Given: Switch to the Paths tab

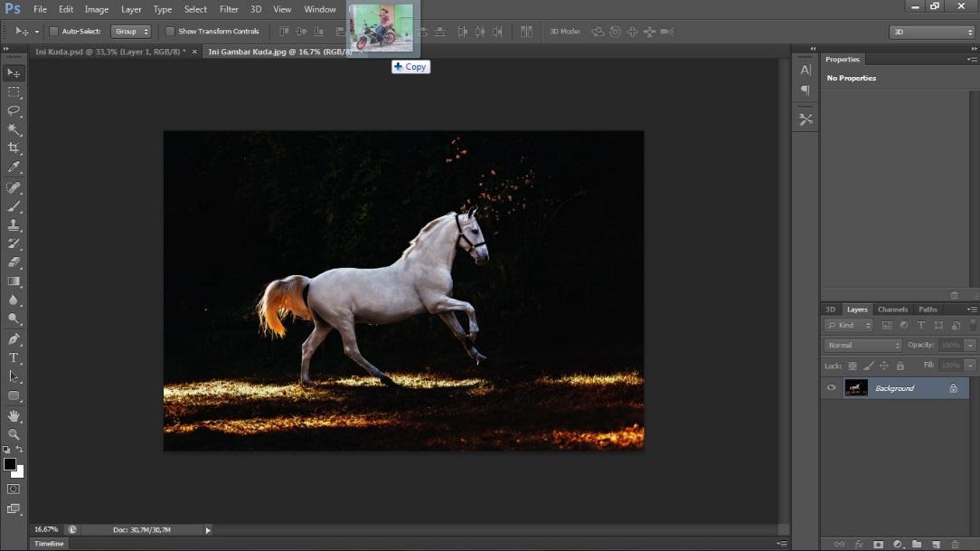Looking at the screenshot, I should tap(928, 309).
